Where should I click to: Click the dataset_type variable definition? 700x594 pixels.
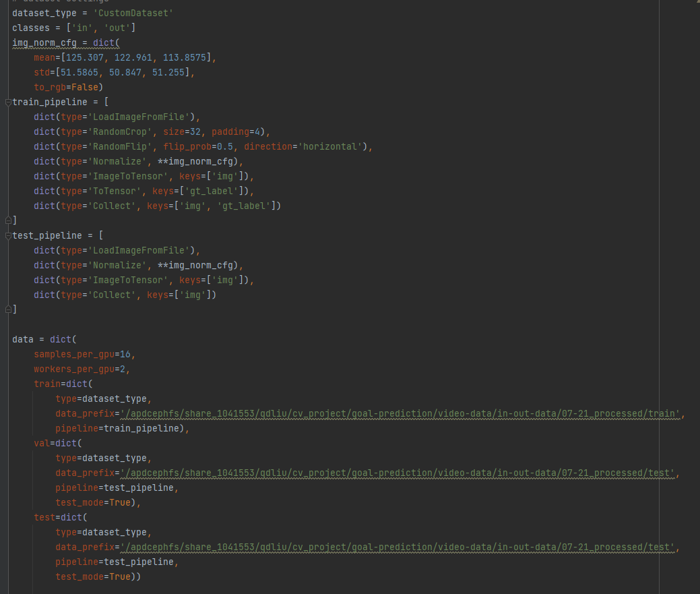(x=44, y=13)
